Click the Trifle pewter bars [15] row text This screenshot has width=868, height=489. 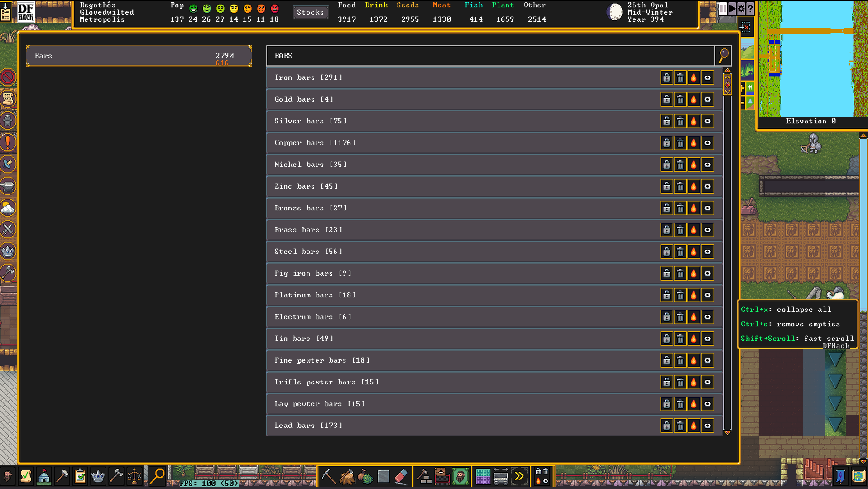(x=326, y=382)
